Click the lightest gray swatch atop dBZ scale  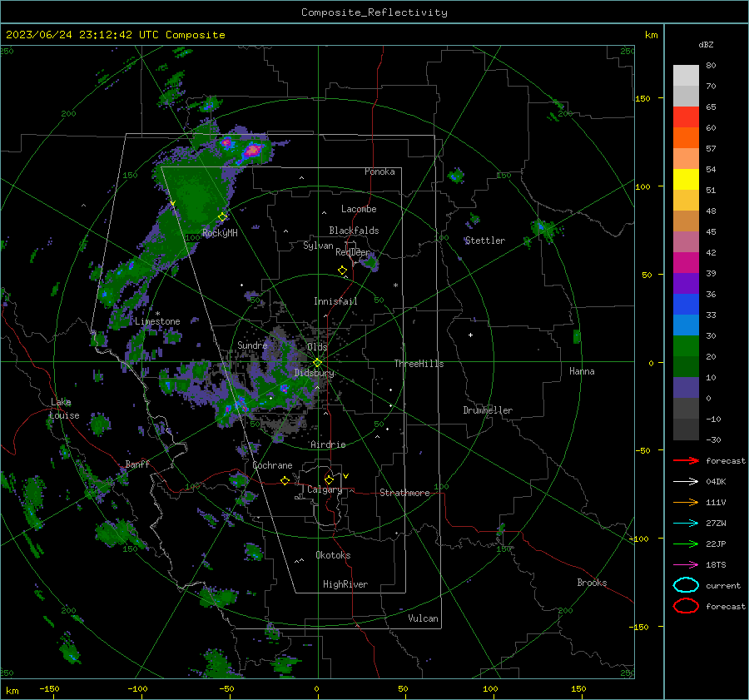point(686,76)
